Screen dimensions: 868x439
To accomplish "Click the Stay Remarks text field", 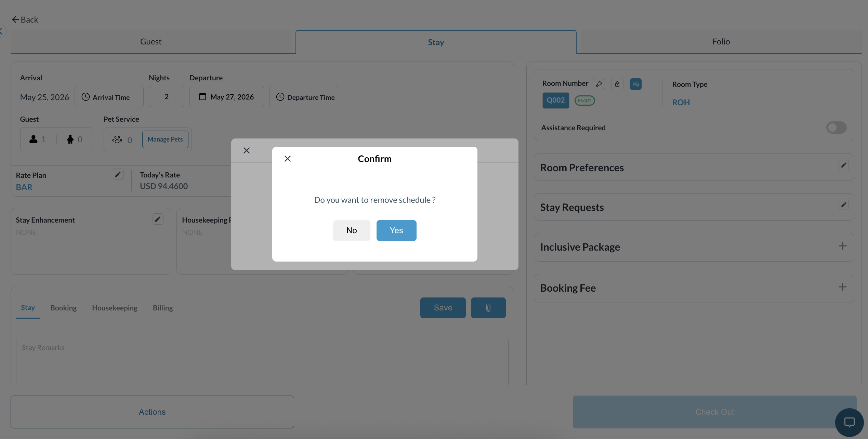I will 262,362.
